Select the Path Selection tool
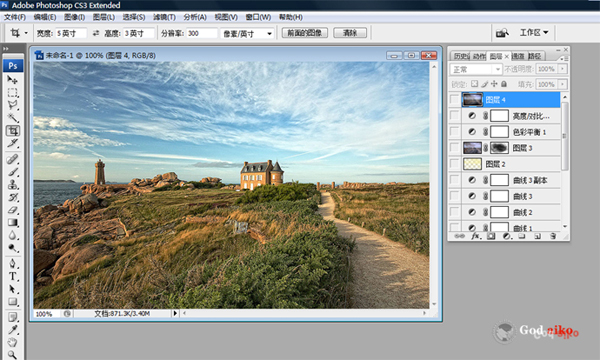 pos(13,289)
